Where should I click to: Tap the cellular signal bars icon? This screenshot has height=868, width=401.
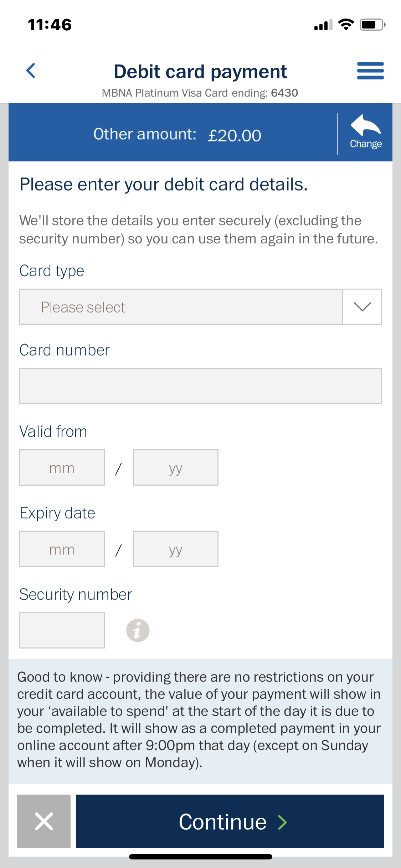[x=323, y=25]
